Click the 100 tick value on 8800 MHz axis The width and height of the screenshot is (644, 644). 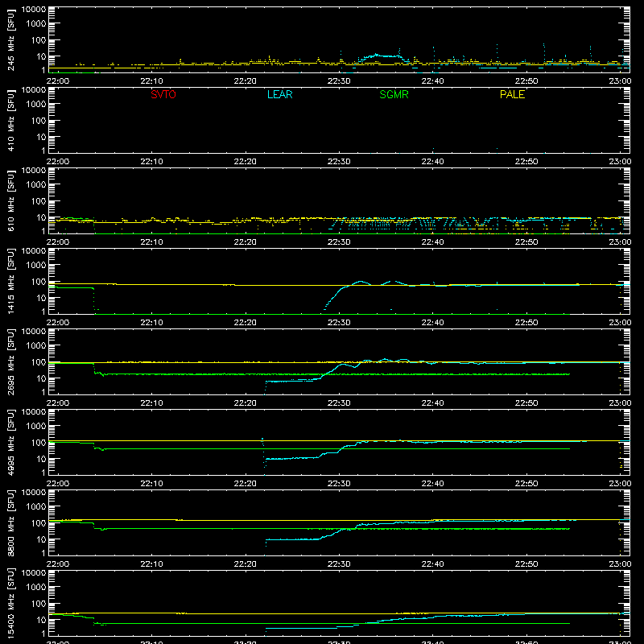[39, 523]
